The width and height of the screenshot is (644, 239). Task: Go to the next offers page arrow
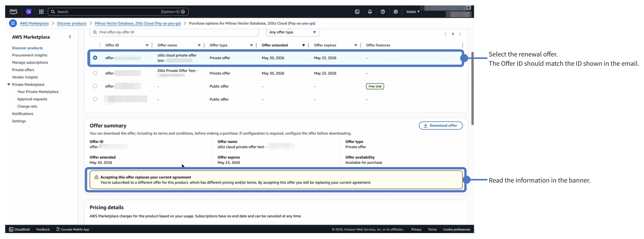pyautogui.click(x=460, y=34)
